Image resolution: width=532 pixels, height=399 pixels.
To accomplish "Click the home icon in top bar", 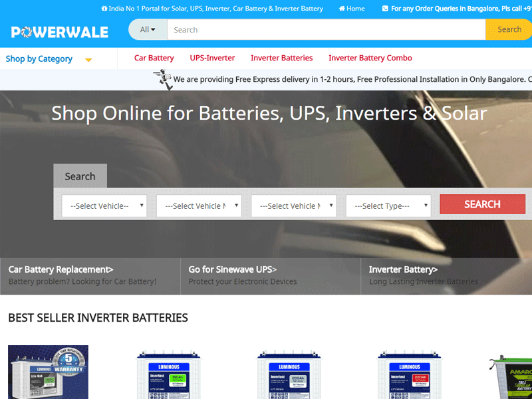I will click(342, 9).
